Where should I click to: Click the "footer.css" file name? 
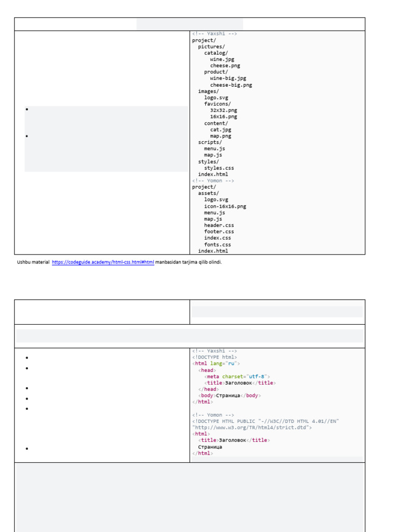click(x=219, y=232)
